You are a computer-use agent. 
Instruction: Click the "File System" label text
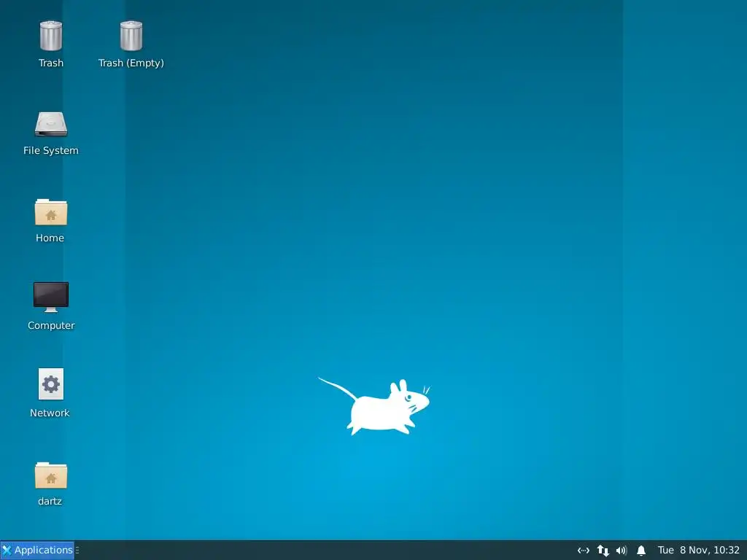pyautogui.click(x=51, y=150)
